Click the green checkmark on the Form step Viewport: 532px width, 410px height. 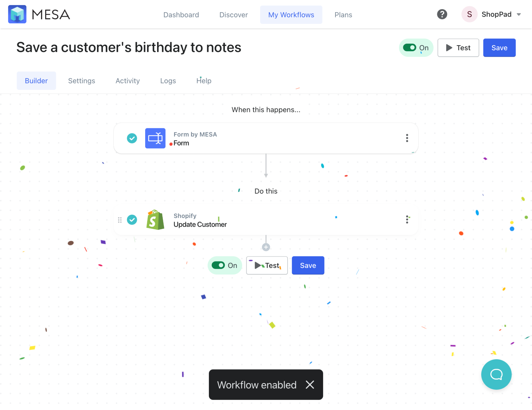click(x=132, y=138)
